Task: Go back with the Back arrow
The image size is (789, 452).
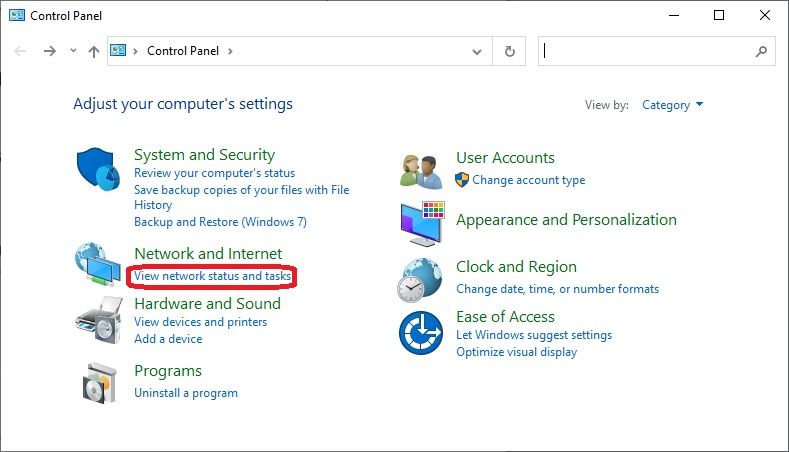Action: click(x=20, y=51)
